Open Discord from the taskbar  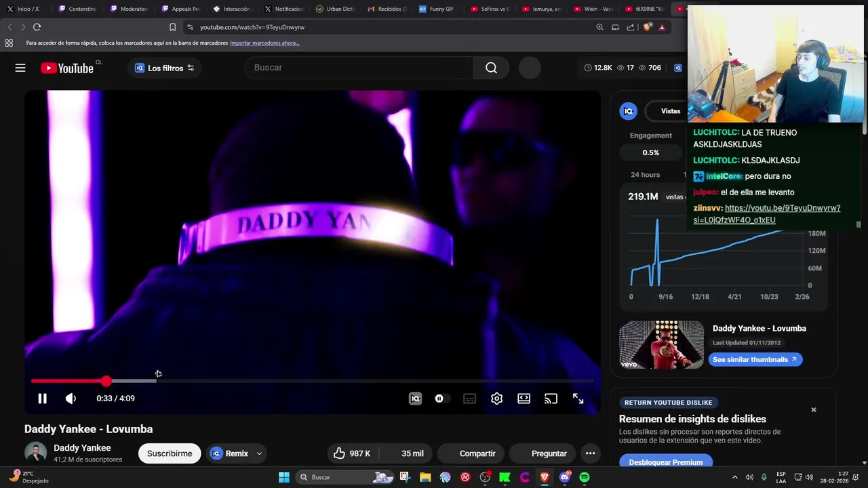(564, 477)
